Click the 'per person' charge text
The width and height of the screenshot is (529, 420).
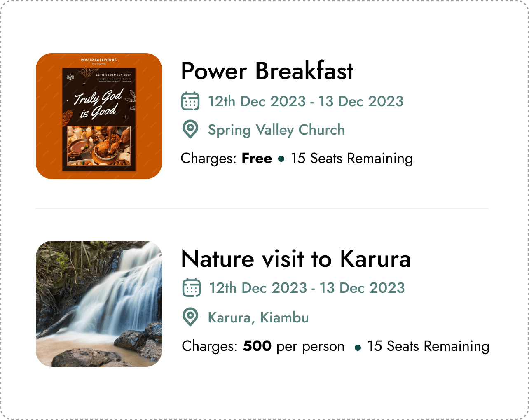[x=310, y=347]
